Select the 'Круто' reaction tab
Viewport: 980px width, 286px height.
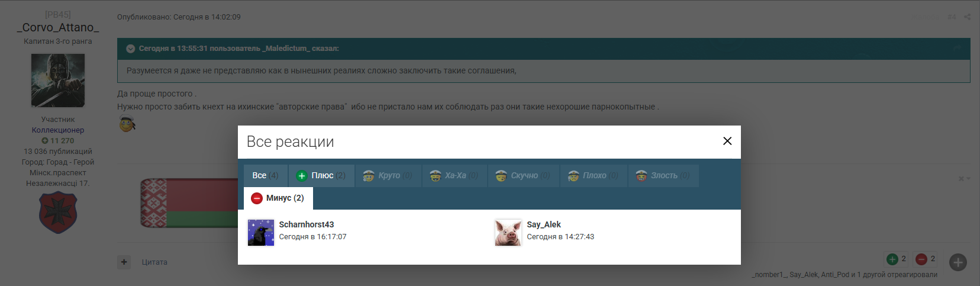[388, 176]
